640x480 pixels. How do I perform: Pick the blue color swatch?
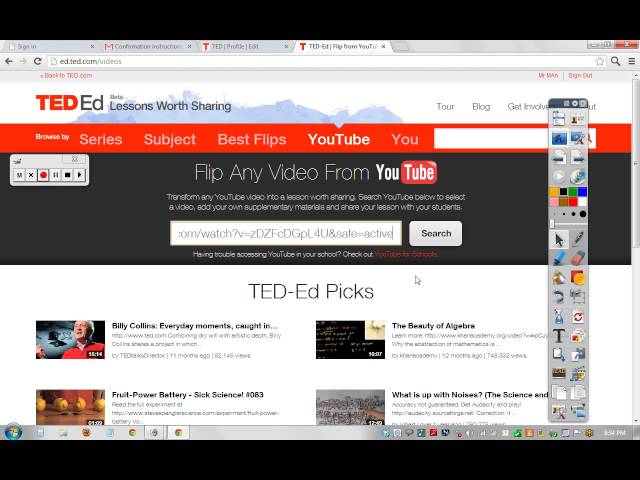point(582,191)
